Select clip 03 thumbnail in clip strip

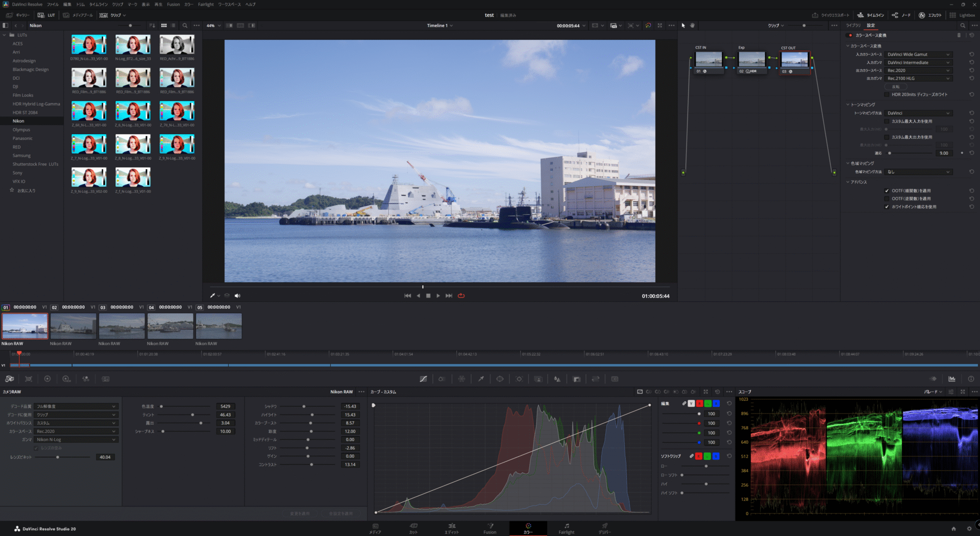click(121, 326)
